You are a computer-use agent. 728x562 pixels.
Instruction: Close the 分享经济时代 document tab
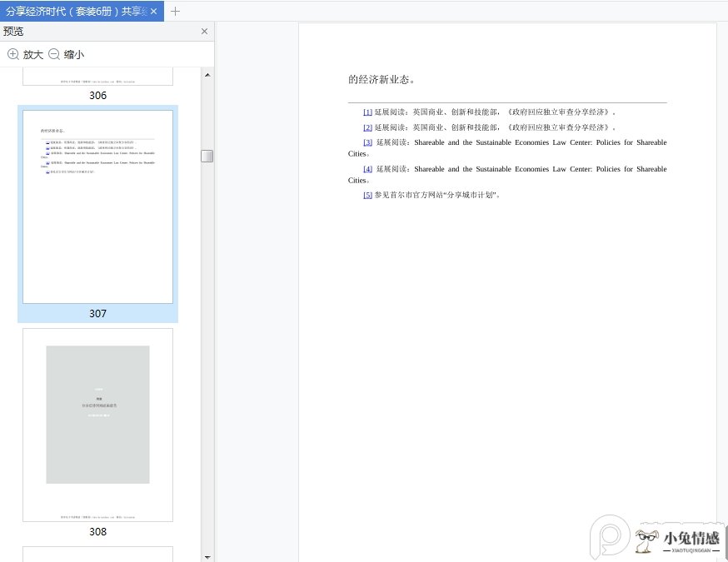pos(153,11)
